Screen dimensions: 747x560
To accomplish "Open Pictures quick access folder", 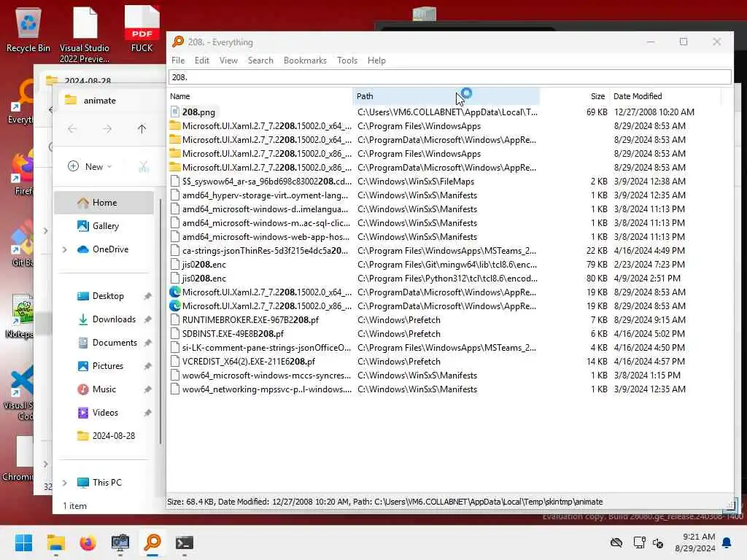I will click(108, 366).
